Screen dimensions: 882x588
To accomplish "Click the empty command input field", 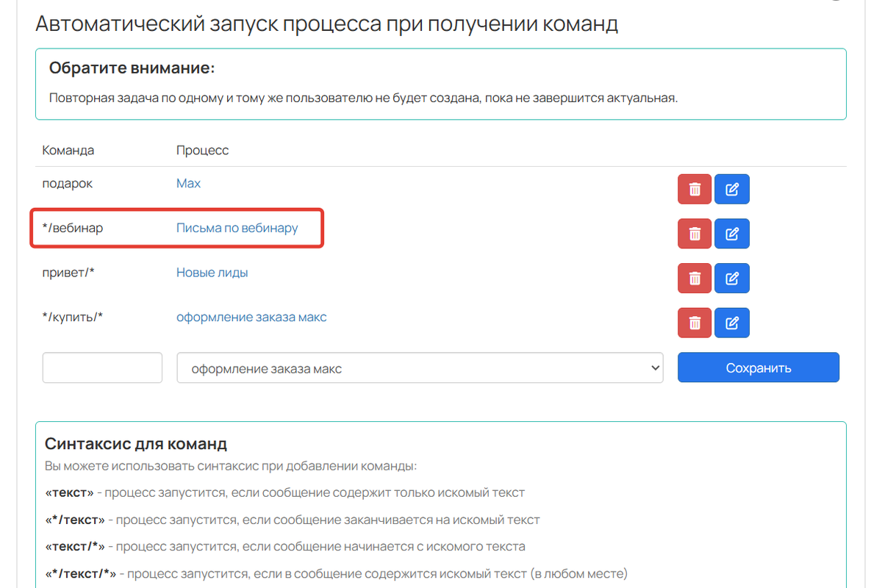I will click(101, 367).
